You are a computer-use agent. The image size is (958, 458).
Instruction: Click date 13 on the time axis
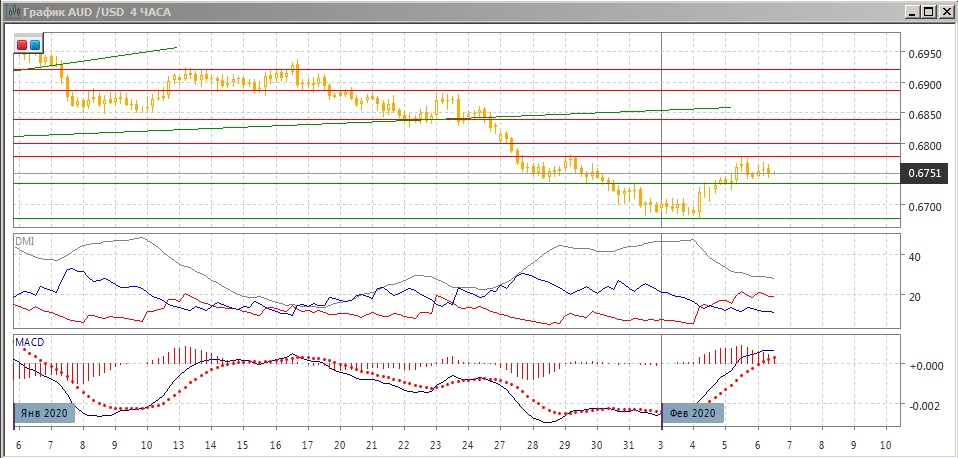179,443
